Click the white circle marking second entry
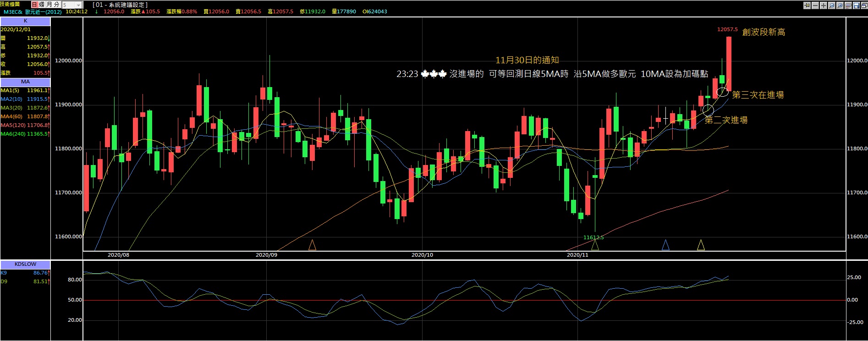 [708, 110]
